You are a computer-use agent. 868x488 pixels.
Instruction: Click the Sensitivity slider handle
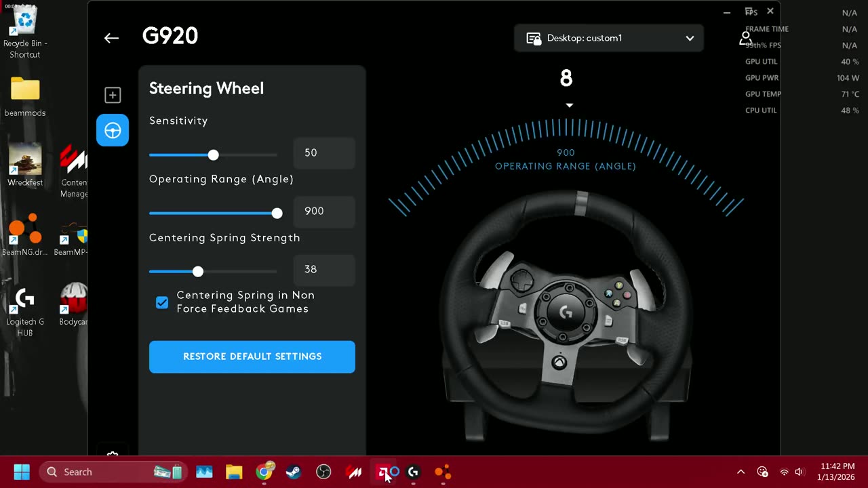214,155
